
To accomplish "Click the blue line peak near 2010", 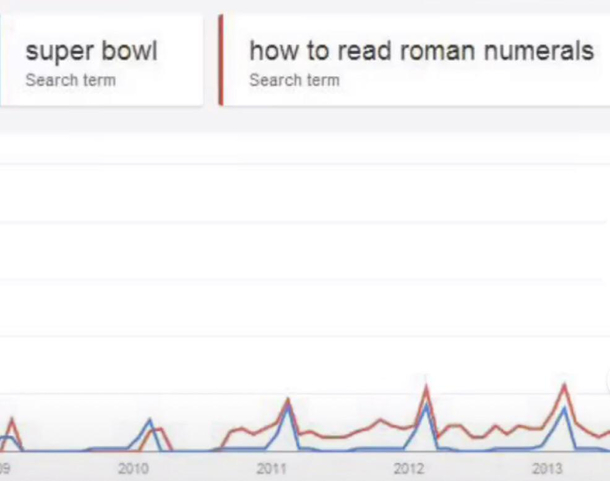I will (x=150, y=420).
